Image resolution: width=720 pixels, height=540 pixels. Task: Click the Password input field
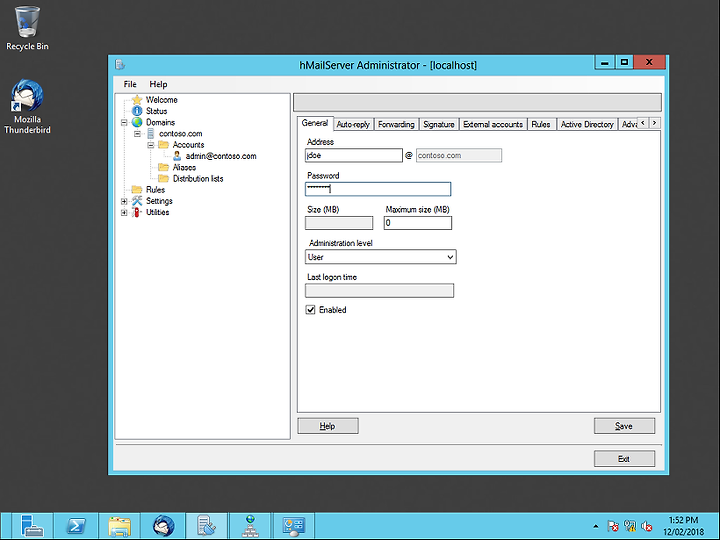(378, 189)
